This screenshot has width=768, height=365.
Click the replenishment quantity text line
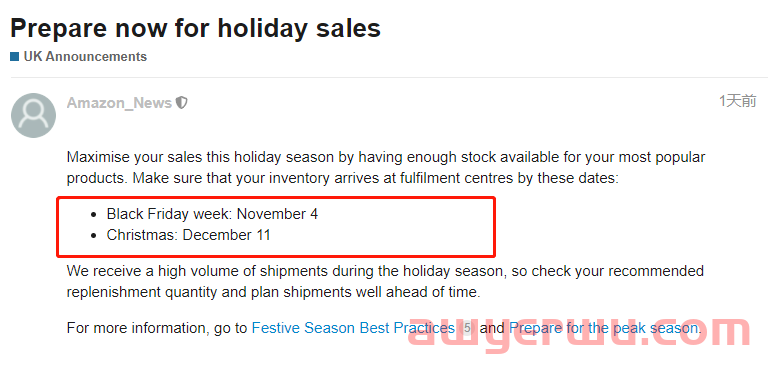[273, 292]
